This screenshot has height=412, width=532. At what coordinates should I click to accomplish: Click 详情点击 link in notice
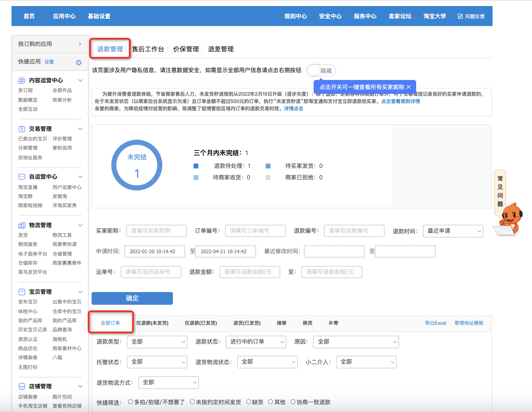(294, 108)
